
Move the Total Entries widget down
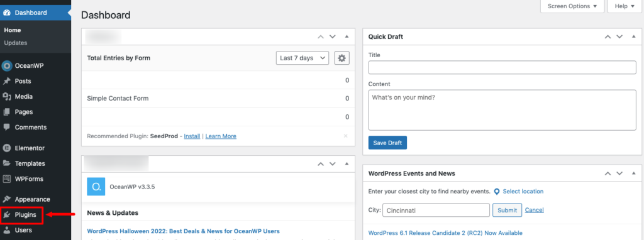(x=333, y=37)
